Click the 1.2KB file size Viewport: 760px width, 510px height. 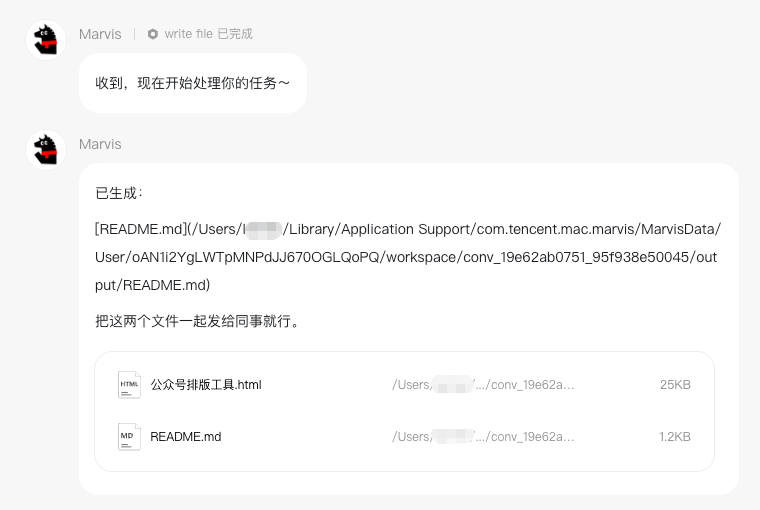click(675, 437)
